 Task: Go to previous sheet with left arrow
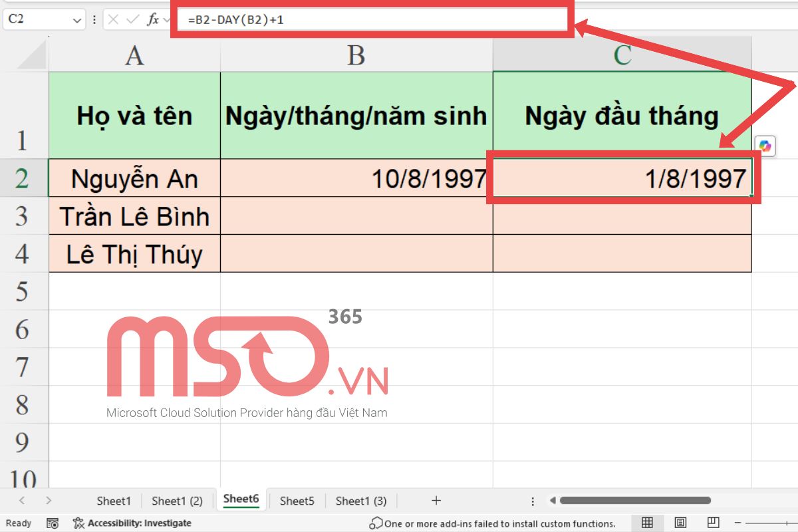22,501
